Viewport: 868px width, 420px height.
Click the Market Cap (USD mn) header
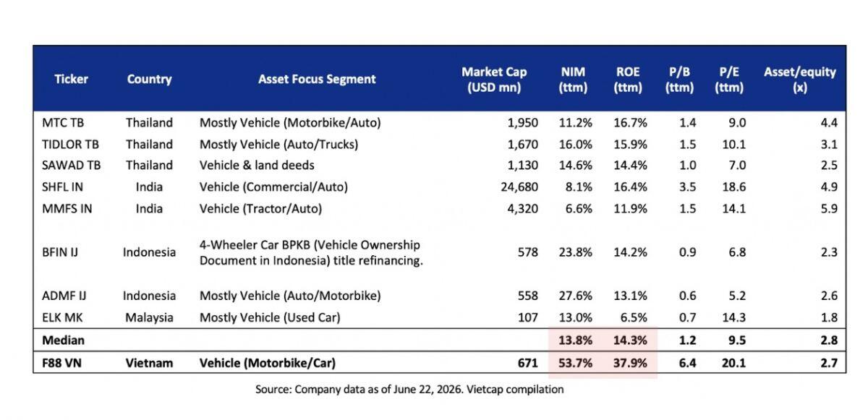[494, 80]
